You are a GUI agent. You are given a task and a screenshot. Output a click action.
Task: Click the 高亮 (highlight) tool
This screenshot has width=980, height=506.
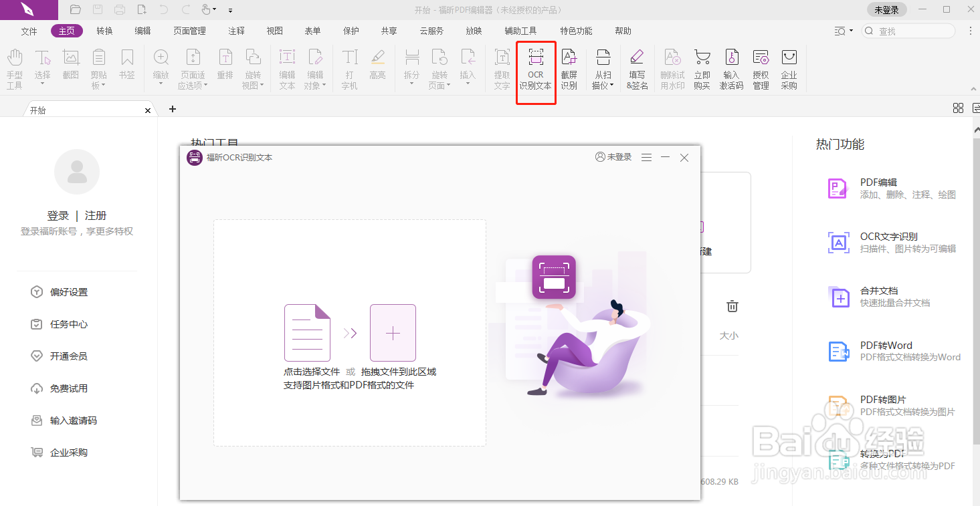pyautogui.click(x=378, y=65)
